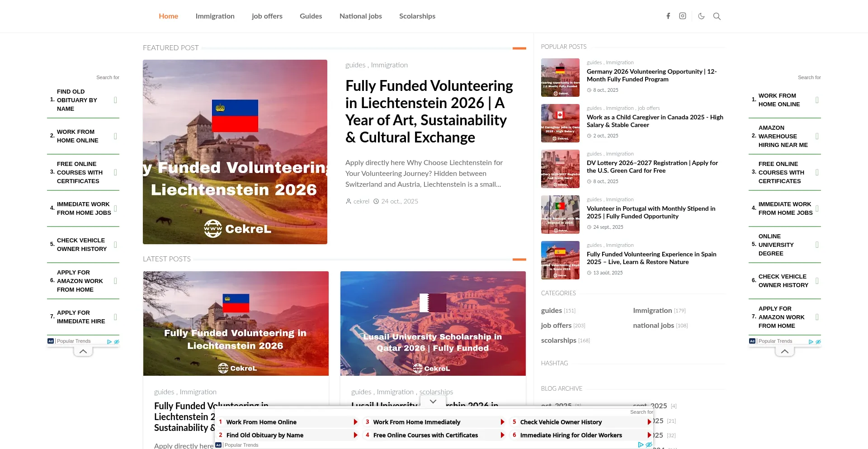
Task: Click the blue eye icon in right sidebar ad
Action: [x=818, y=342]
